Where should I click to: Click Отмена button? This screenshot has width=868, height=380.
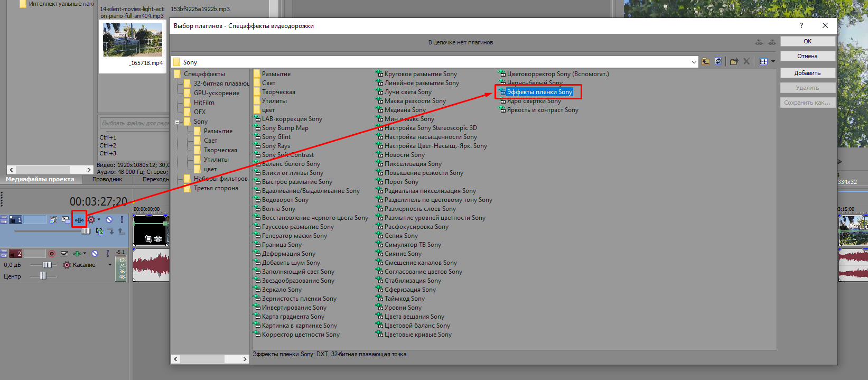pos(808,56)
